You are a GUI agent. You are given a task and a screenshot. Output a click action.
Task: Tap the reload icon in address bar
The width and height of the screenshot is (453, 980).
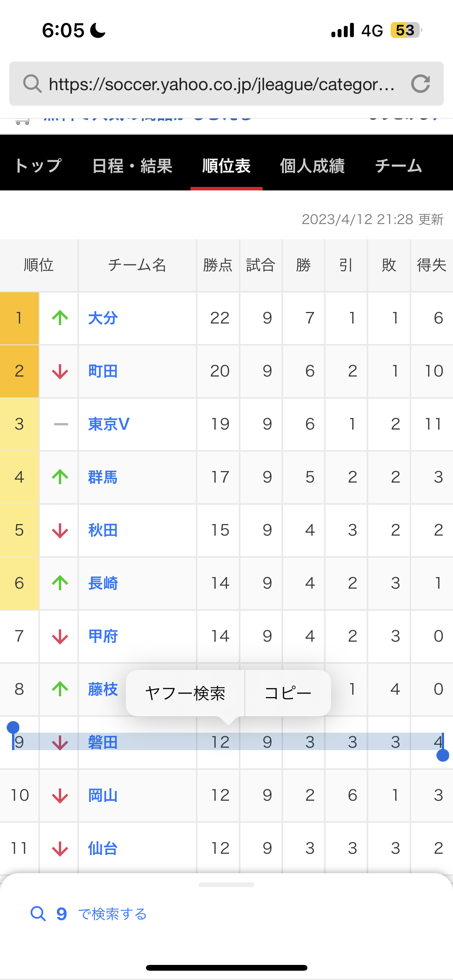click(420, 84)
